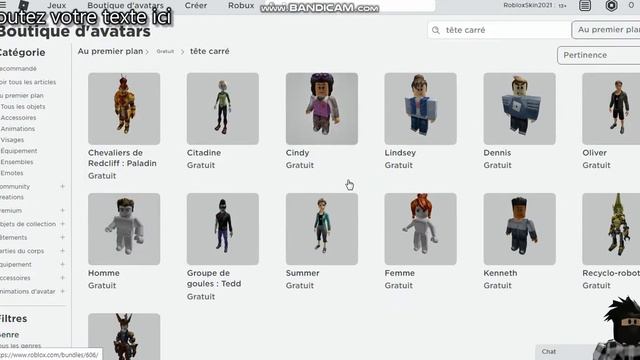The height and width of the screenshot is (360, 640).
Task: Expand the Vêtements category
Action: point(62,238)
